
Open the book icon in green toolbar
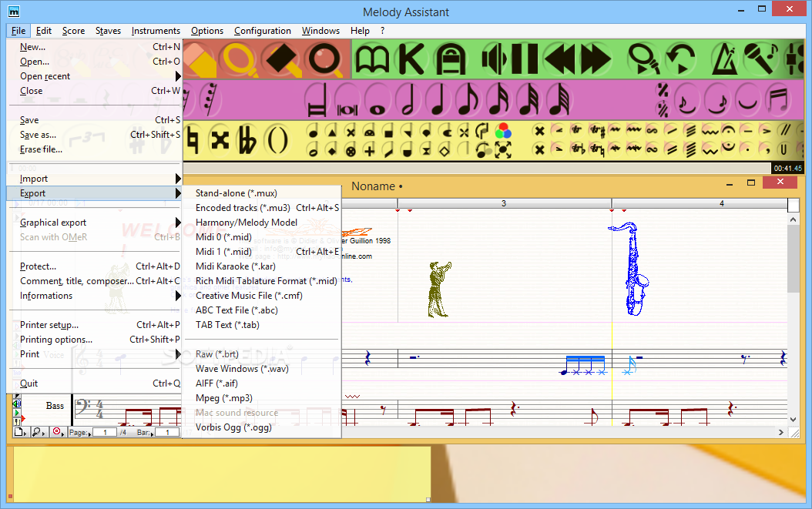click(x=372, y=59)
